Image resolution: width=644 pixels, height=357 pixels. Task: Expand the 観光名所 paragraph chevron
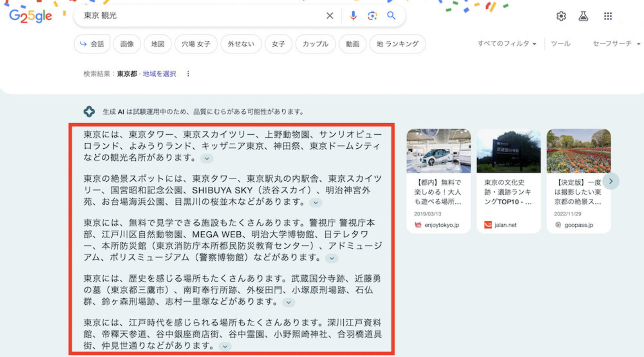207,158
